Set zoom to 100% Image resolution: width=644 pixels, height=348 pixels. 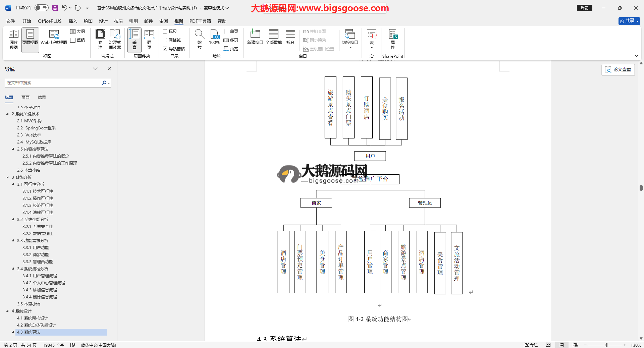click(x=214, y=38)
